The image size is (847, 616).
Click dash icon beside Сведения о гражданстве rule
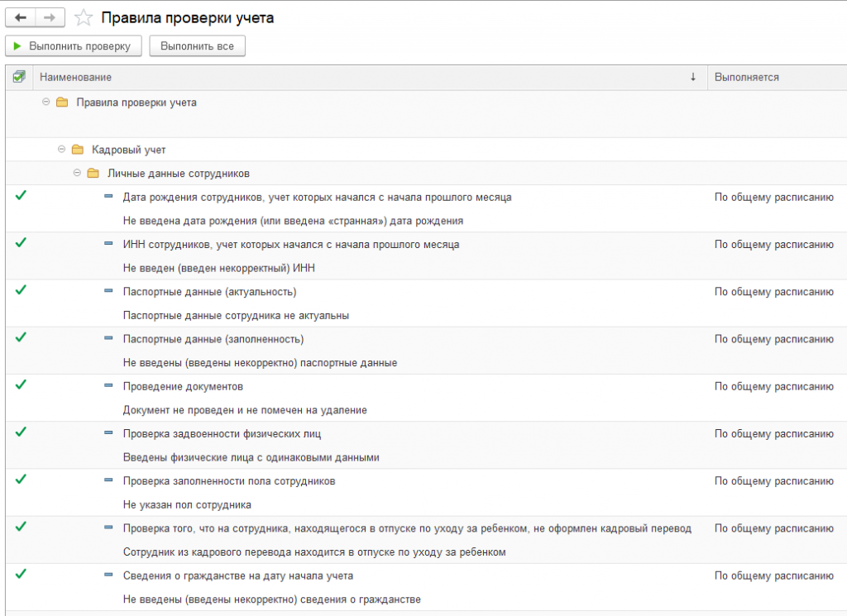(108, 575)
